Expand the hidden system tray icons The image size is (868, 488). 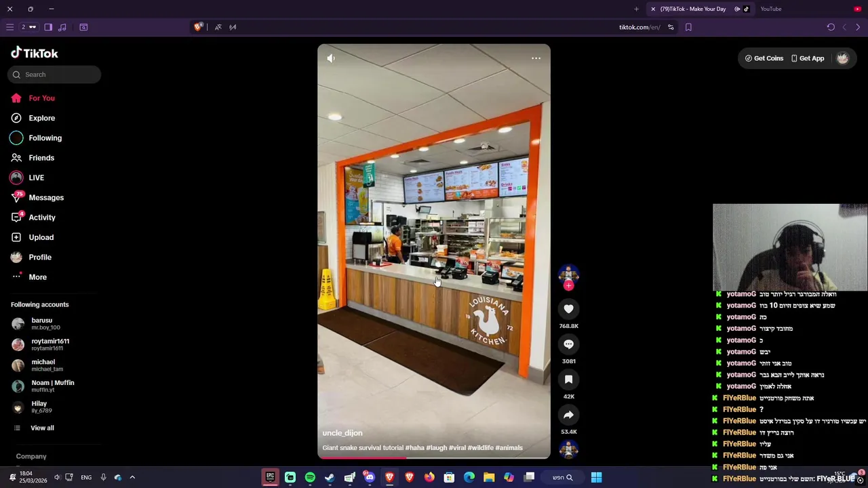point(132,477)
